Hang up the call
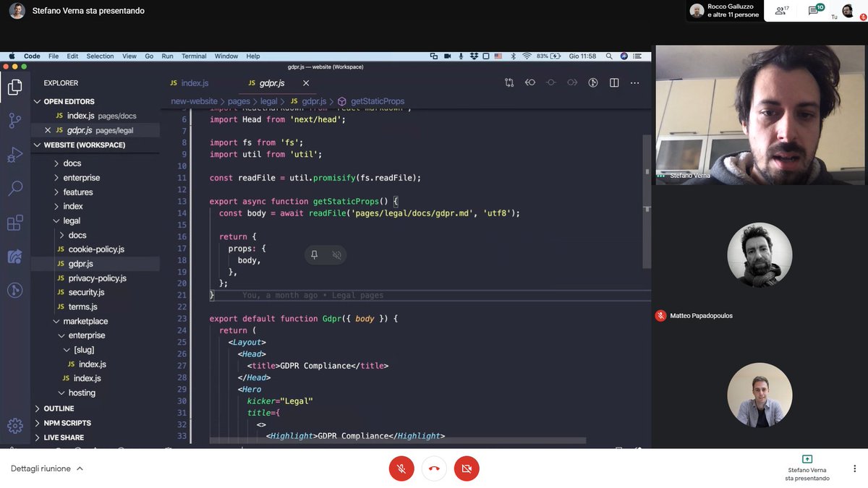Viewport: 868px width, 488px height. (x=433, y=468)
